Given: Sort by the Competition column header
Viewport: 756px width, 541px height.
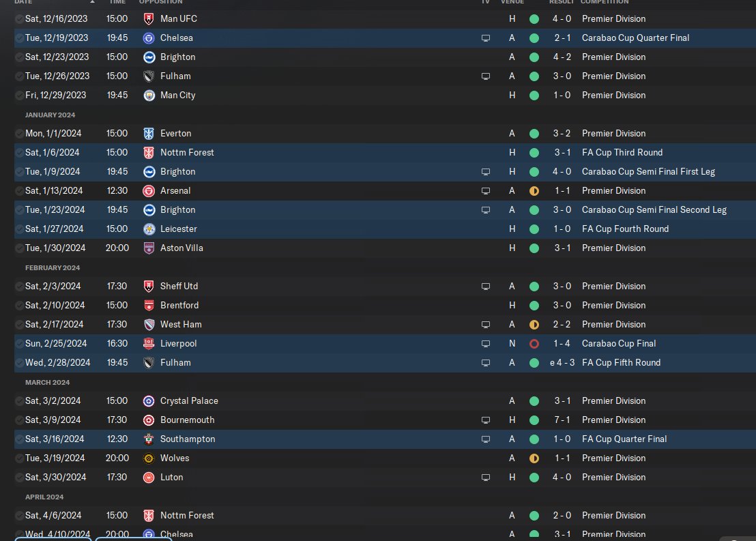Looking at the screenshot, I should 605,2.
